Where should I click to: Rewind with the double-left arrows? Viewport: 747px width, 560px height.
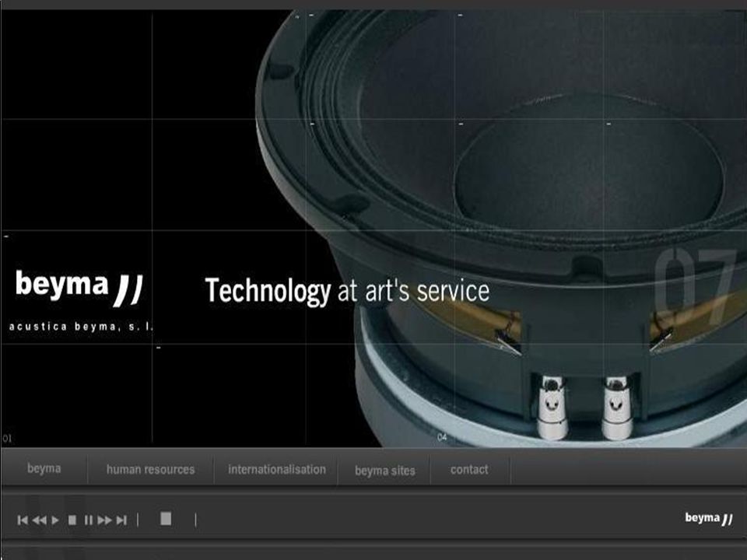click(39, 520)
